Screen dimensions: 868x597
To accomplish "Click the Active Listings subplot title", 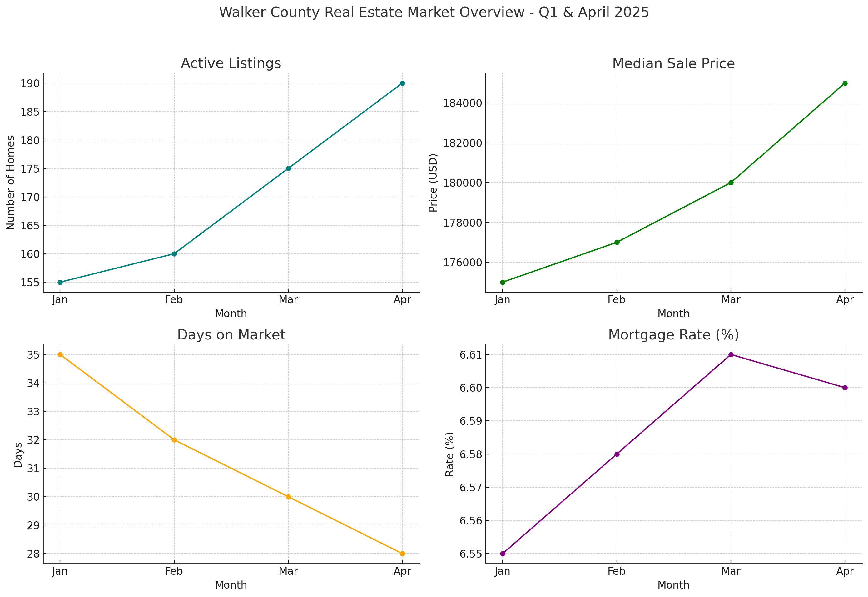I will click(x=231, y=63).
